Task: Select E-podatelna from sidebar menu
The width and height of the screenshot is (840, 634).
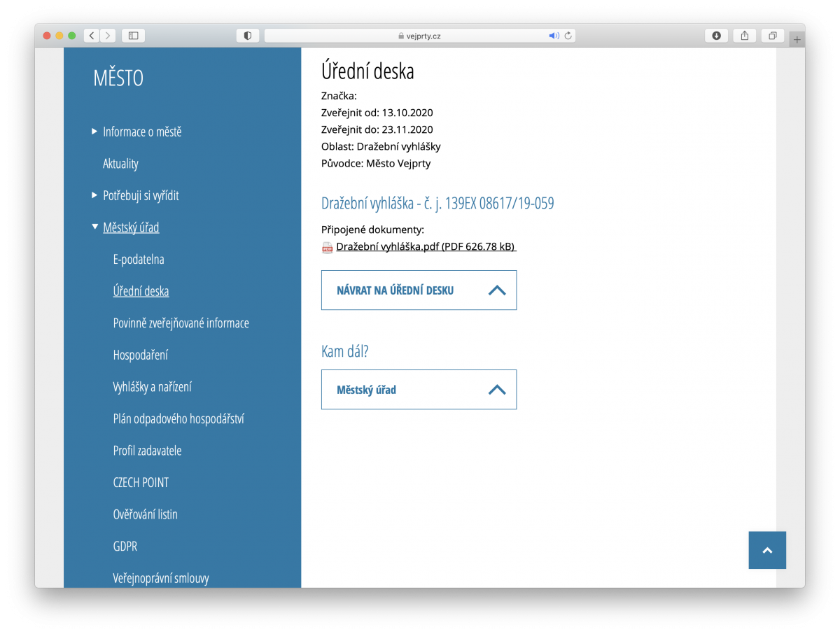Action: click(139, 260)
